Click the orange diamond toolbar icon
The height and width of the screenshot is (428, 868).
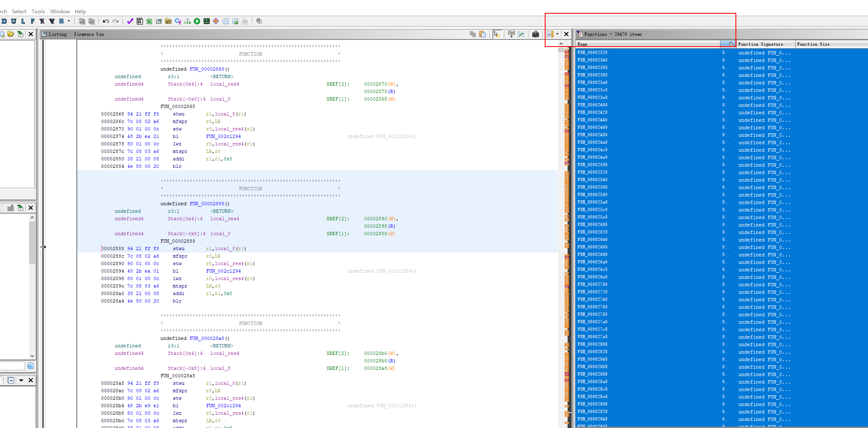pyautogui.click(x=216, y=21)
